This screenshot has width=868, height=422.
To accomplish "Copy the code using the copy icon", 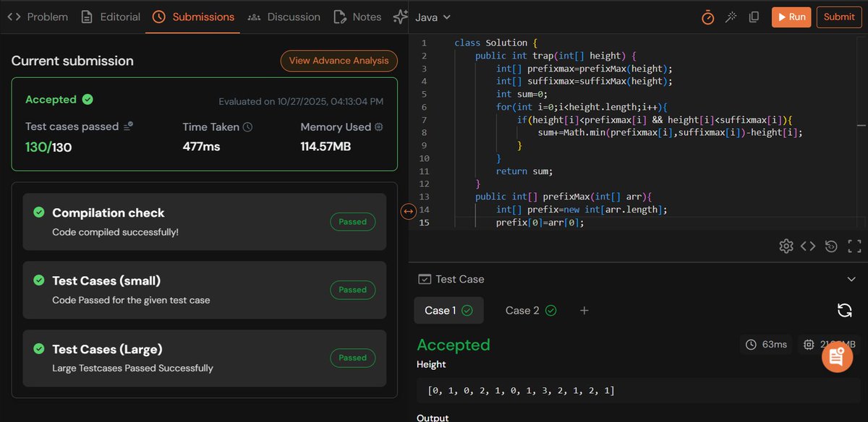I will click(x=754, y=17).
